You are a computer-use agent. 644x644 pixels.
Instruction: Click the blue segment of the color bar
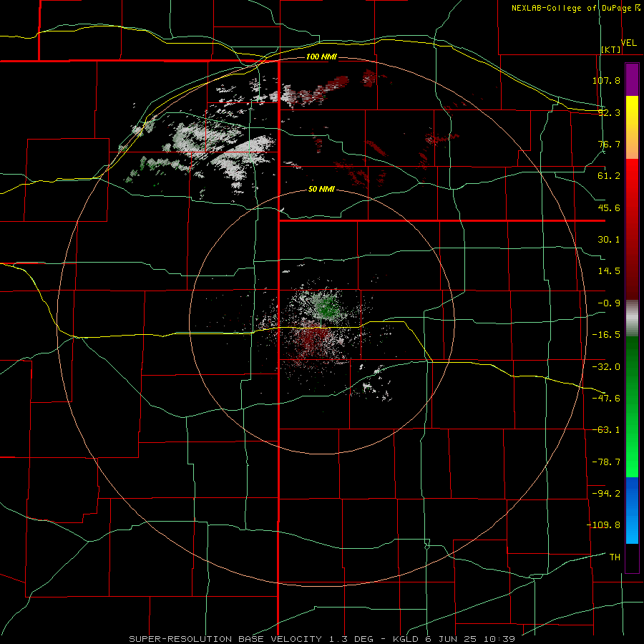(632, 510)
